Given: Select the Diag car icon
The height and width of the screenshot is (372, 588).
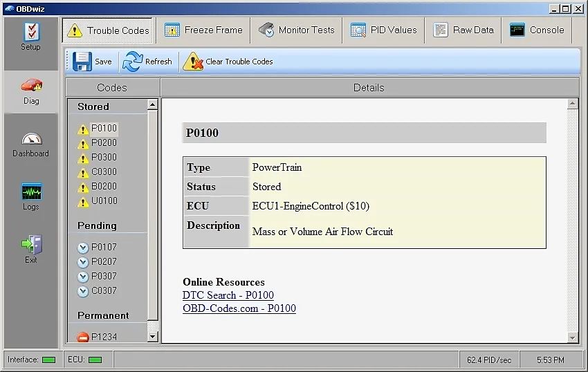Looking at the screenshot, I should point(32,86).
